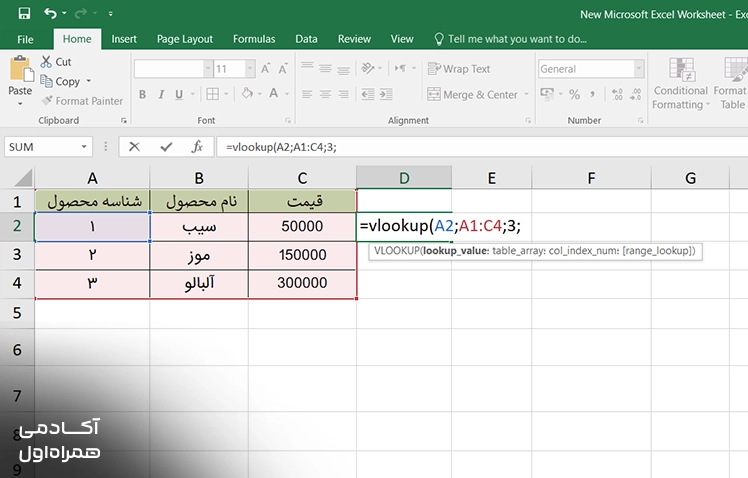Click Middle Align icon
This screenshot has width=748, height=478.
click(325, 69)
